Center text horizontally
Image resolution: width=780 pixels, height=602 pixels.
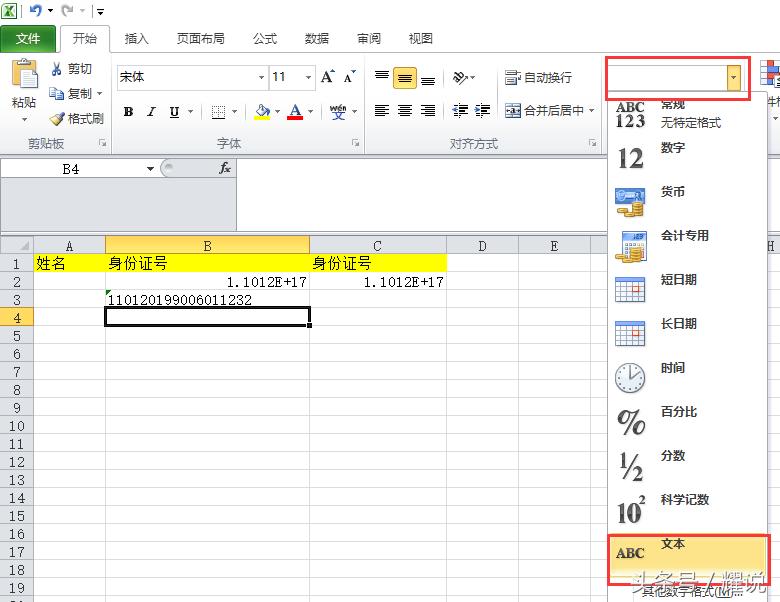[x=405, y=110]
